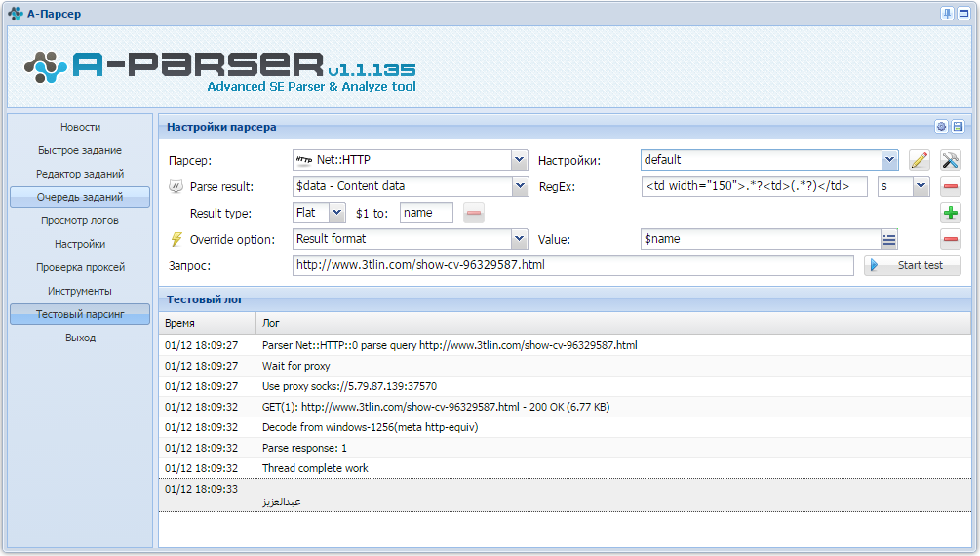
Task: Click the pencil edit preset icon
Action: 919,160
